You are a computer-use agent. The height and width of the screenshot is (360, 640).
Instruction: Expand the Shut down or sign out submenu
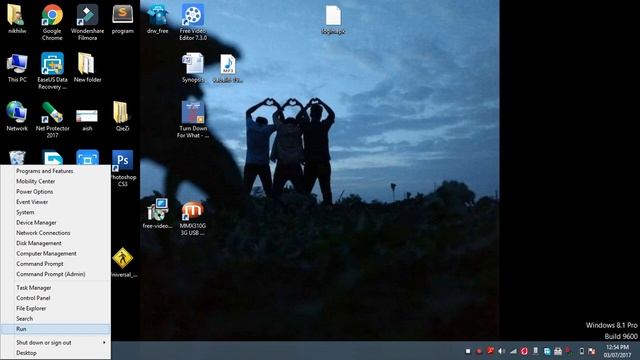click(56, 342)
